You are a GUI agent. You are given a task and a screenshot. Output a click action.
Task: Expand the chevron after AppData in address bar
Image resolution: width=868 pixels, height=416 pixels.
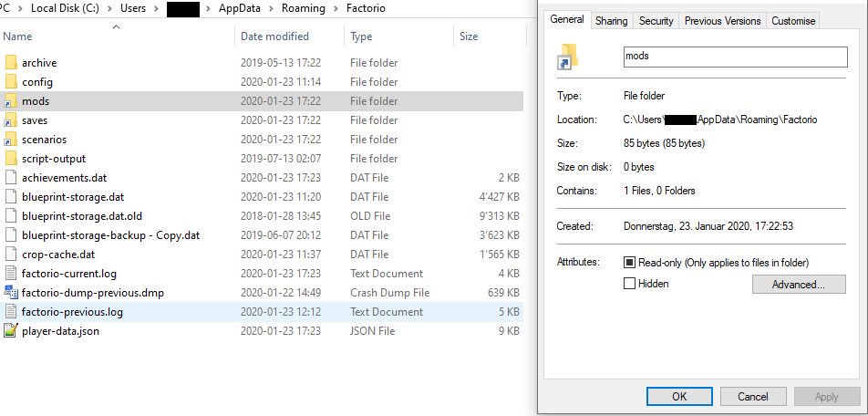tap(271, 8)
